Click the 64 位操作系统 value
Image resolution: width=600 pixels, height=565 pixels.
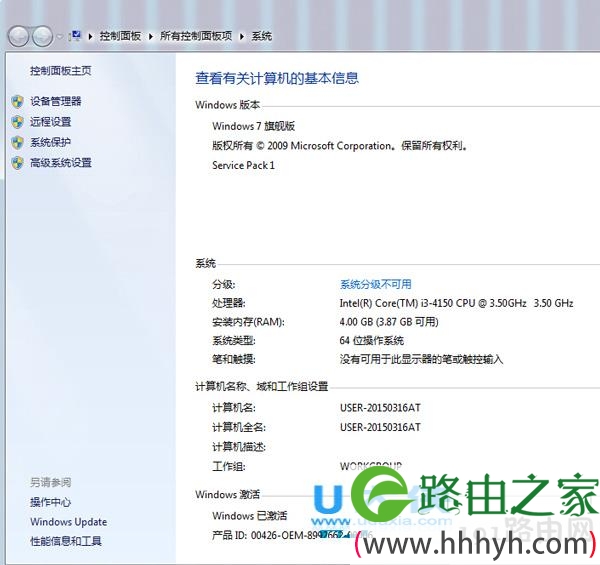(x=372, y=340)
